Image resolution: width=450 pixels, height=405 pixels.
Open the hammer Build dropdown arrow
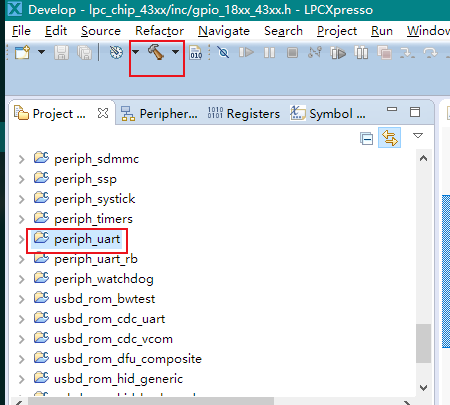click(x=175, y=52)
